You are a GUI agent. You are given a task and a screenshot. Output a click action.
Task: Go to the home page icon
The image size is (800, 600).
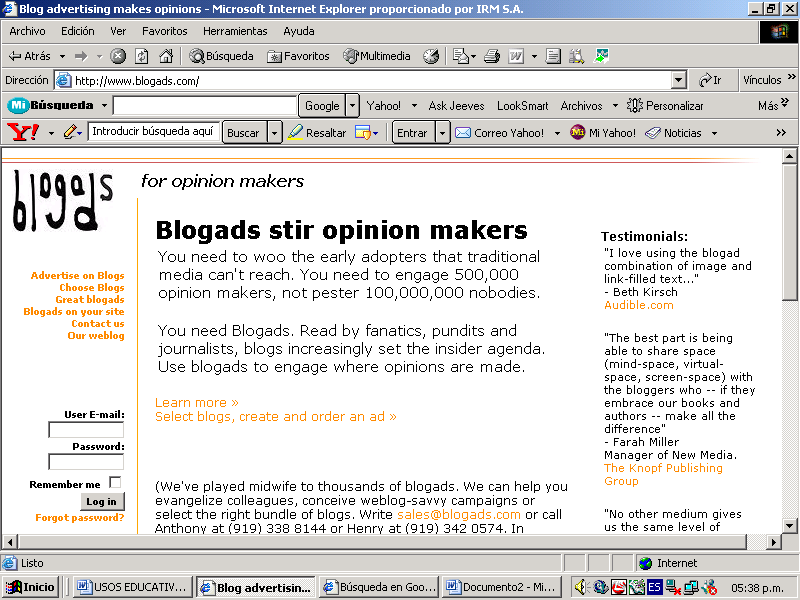(165, 56)
